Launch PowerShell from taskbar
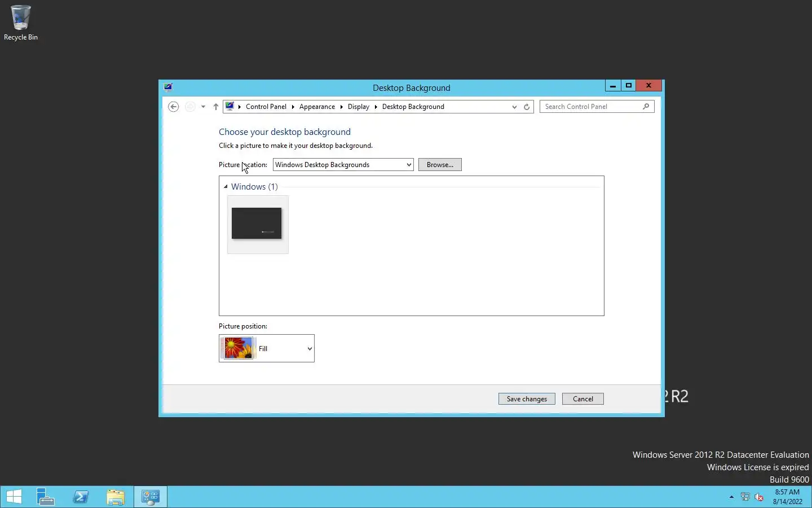 point(81,497)
